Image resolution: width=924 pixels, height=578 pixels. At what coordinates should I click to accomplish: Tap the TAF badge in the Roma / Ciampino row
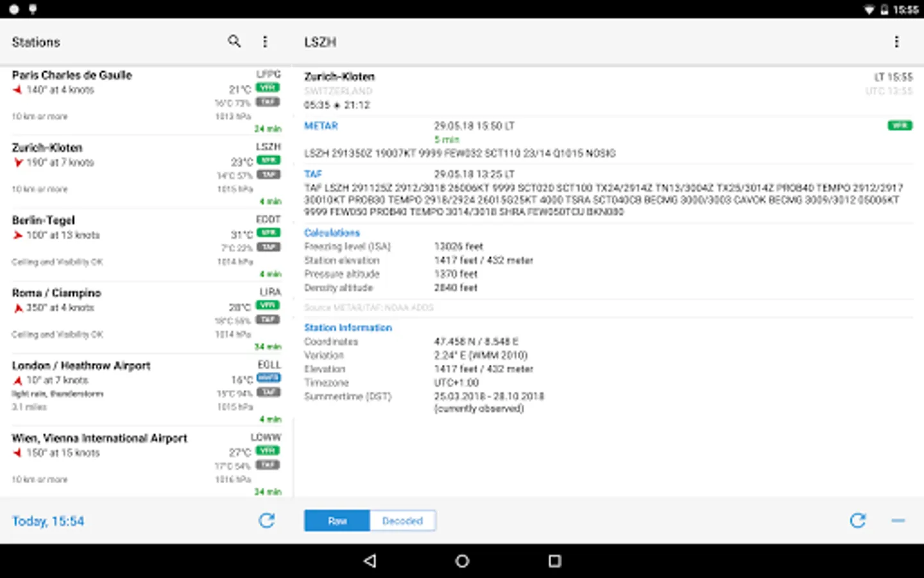pyautogui.click(x=268, y=319)
